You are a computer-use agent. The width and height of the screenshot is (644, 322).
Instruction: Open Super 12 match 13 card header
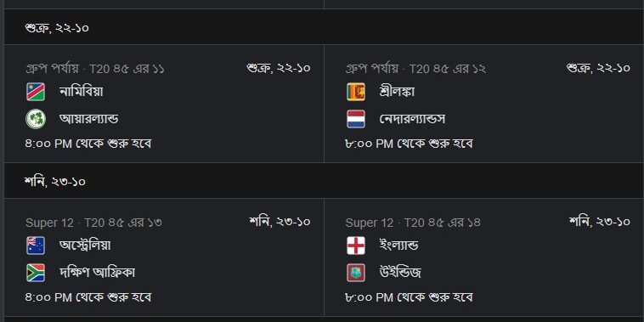93,223
